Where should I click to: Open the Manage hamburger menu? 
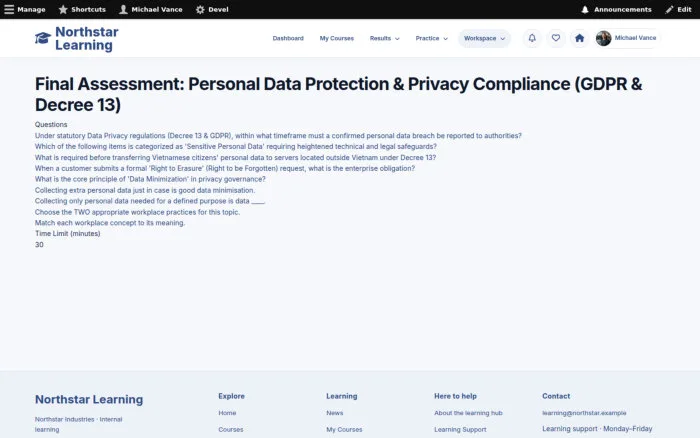coord(25,9)
